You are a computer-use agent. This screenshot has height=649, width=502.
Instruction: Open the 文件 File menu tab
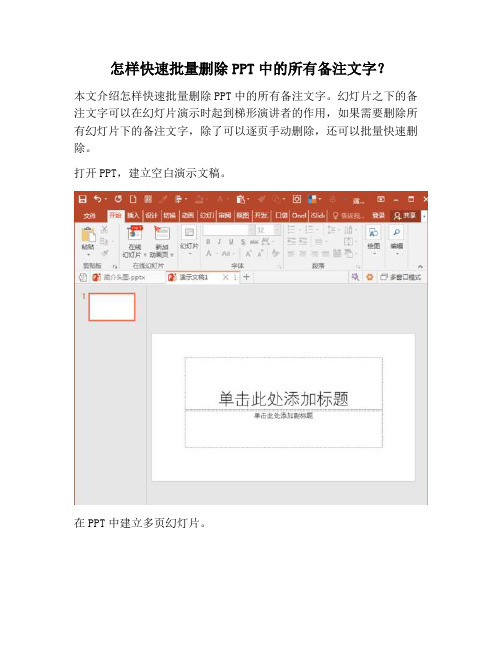click(89, 216)
